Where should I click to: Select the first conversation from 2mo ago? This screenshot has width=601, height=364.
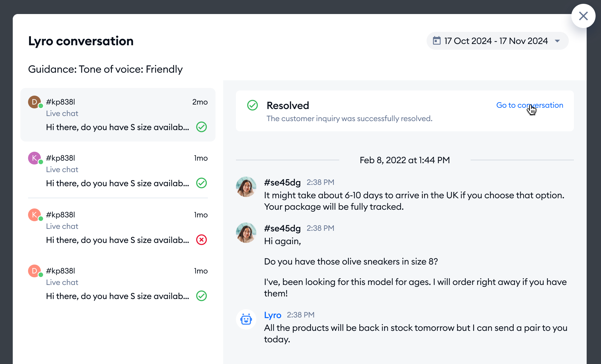tap(118, 114)
